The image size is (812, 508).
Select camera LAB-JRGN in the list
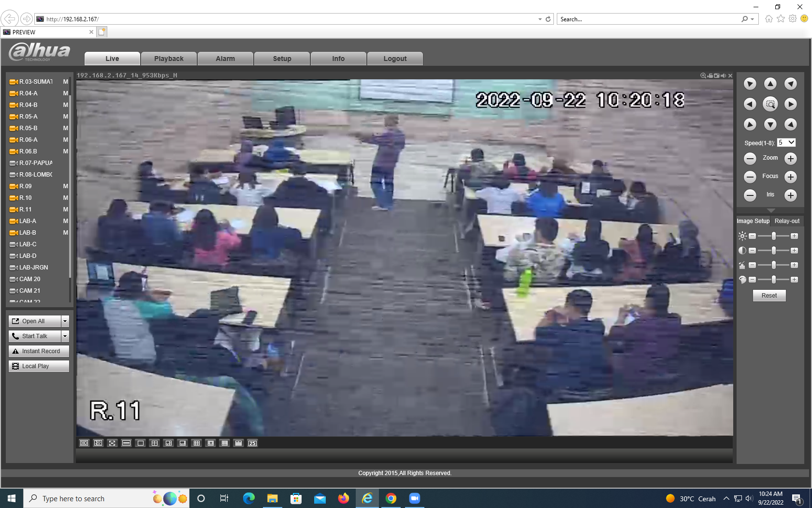click(33, 268)
